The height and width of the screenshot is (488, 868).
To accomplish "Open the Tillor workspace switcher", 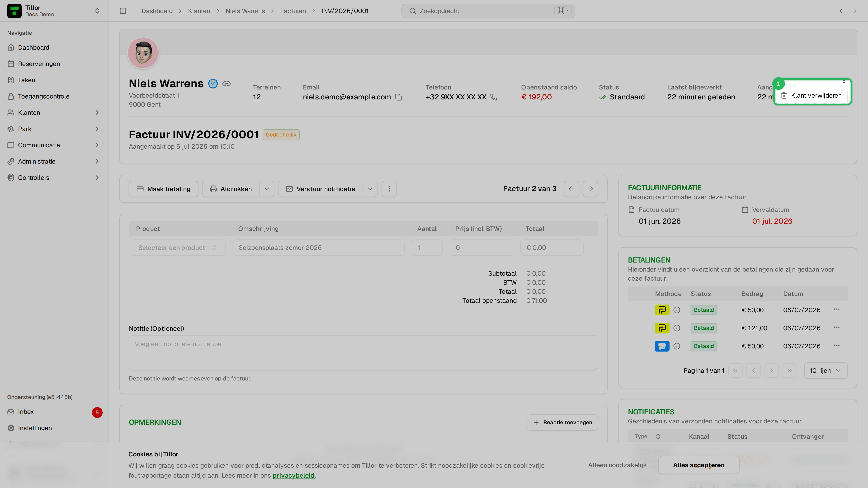I will click(x=54, y=11).
